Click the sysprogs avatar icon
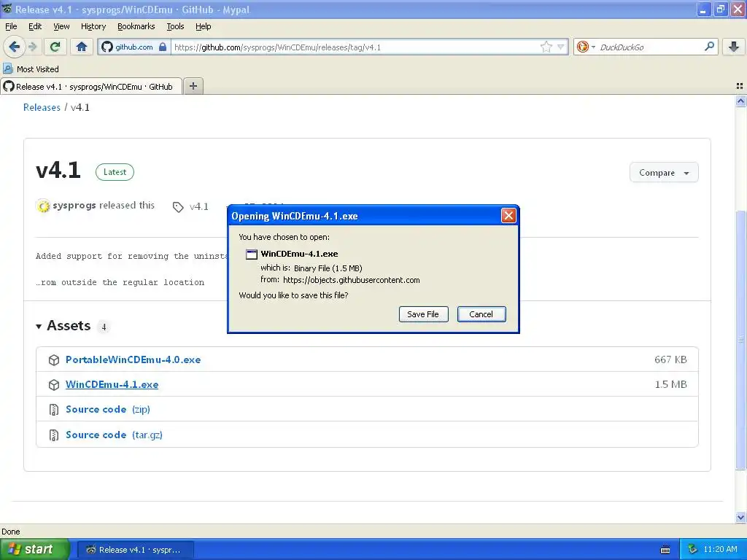Viewport: 747px width, 560px height. [43, 206]
